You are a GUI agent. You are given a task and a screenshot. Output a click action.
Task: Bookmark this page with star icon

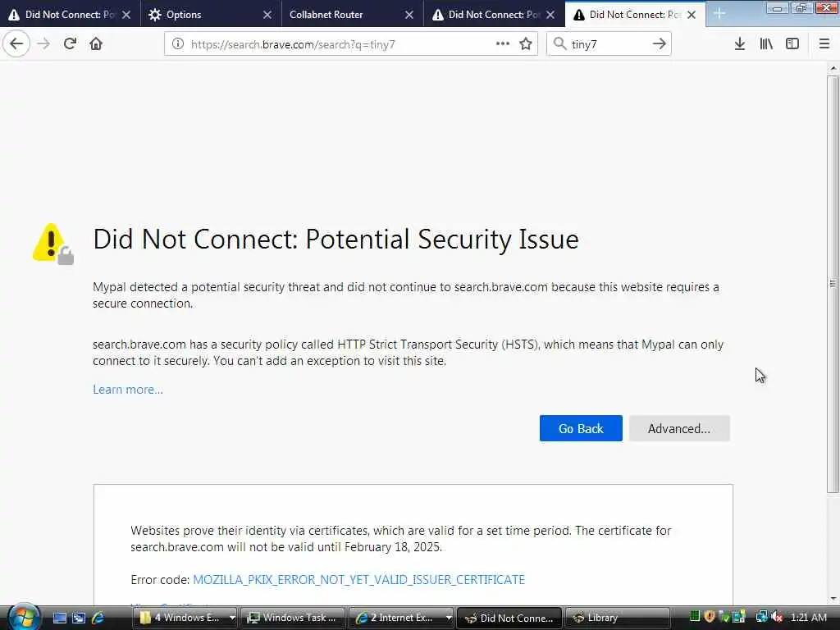(526, 44)
